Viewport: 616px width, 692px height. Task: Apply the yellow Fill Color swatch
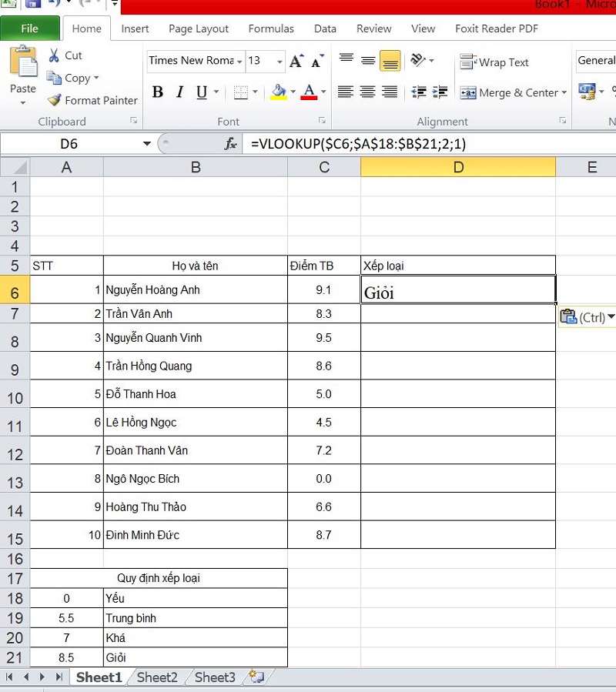[279, 92]
